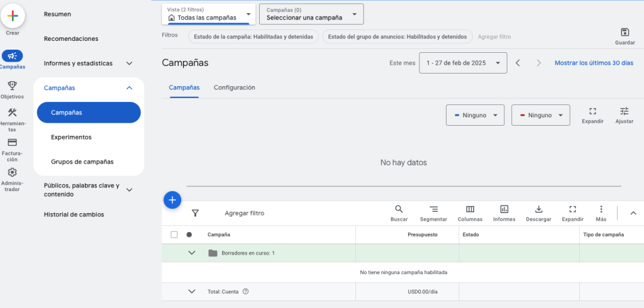Viewport: 644px width, 308px height.
Task: Click the Segmentar icon in table toolbar
Action: pyautogui.click(x=433, y=209)
